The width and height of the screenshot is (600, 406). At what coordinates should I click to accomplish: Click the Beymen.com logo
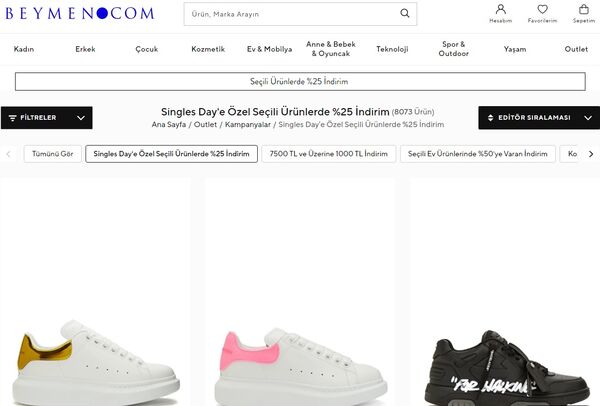tap(77, 14)
